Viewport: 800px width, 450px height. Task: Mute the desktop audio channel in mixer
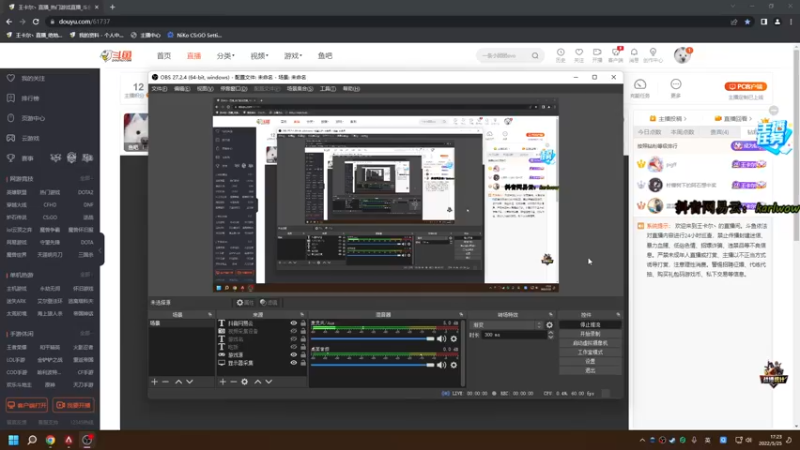coord(441,365)
